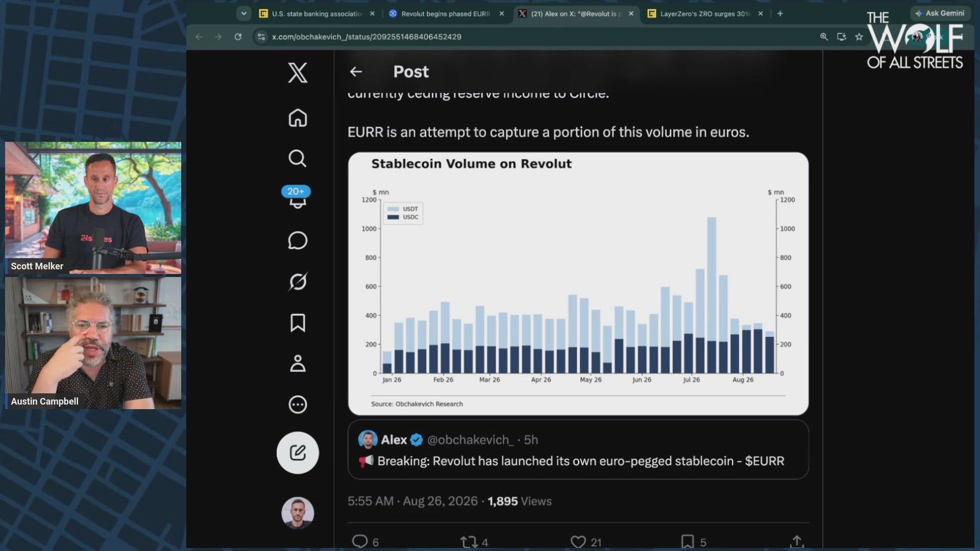
Task: Open the tab search dropdown
Action: pos(244,14)
